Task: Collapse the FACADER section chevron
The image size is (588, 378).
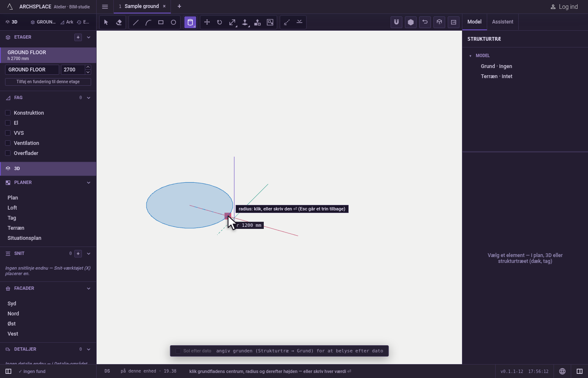Action: tap(89, 289)
